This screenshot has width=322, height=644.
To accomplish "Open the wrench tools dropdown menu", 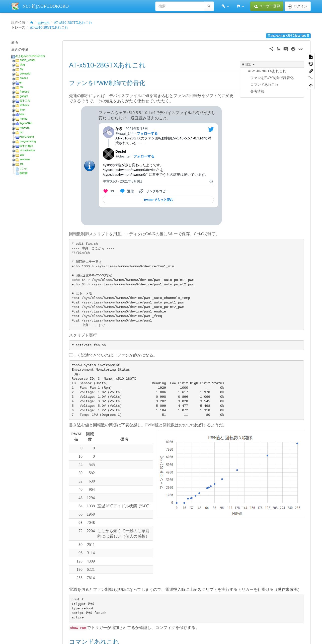I will point(225,6).
